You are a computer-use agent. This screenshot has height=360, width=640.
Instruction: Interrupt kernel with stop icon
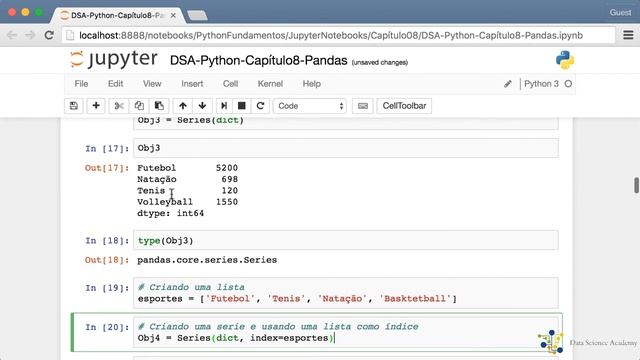pyautogui.click(x=242, y=106)
